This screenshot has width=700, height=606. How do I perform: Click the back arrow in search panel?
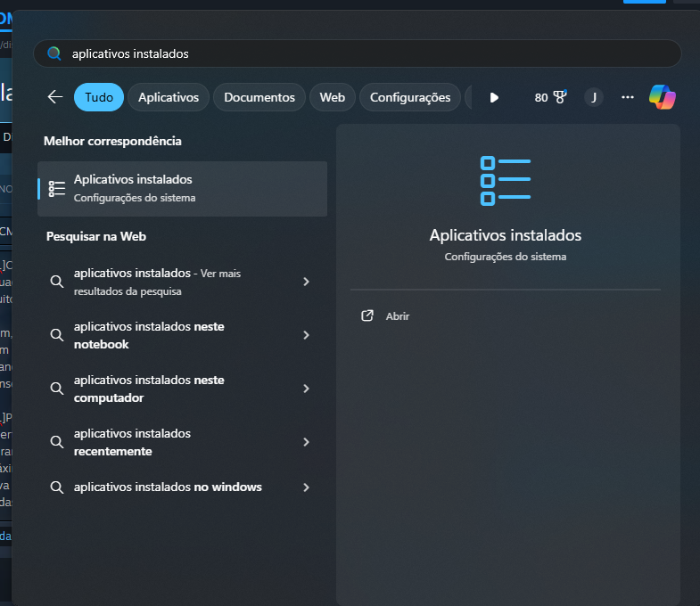coord(55,97)
